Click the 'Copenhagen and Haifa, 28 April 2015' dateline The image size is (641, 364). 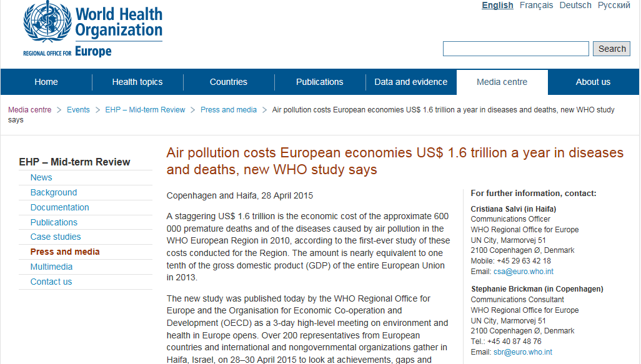coord(239,195)
